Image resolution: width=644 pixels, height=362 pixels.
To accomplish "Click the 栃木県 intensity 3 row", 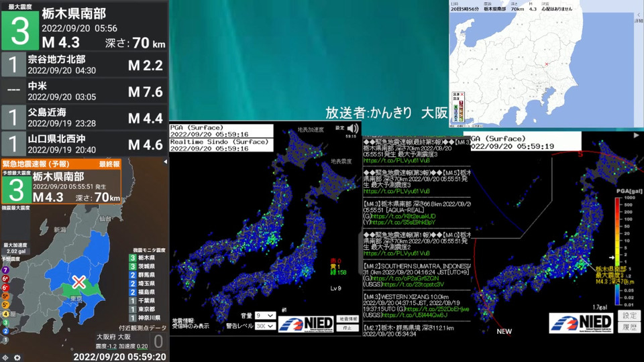I will coord(142,257).
